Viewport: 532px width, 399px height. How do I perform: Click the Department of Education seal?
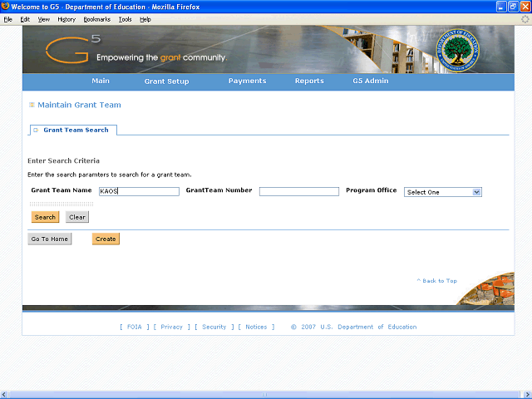pyautogui.click(x=458, y=50)
